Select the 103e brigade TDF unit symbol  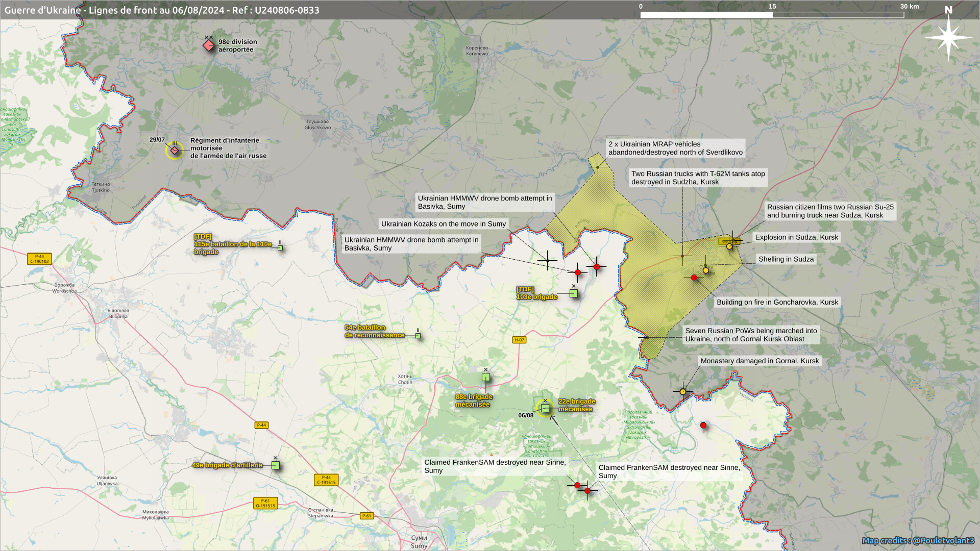coord(574,293)
